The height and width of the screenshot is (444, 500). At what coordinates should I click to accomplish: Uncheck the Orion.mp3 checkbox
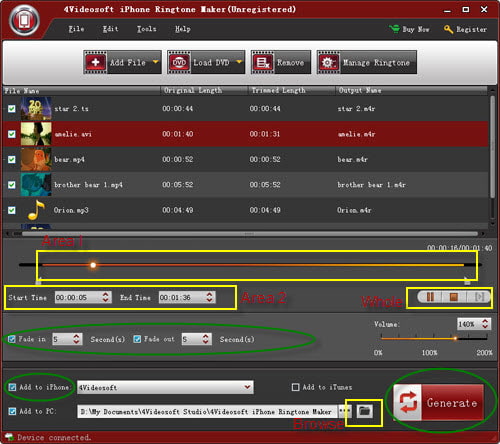[12, 210]
